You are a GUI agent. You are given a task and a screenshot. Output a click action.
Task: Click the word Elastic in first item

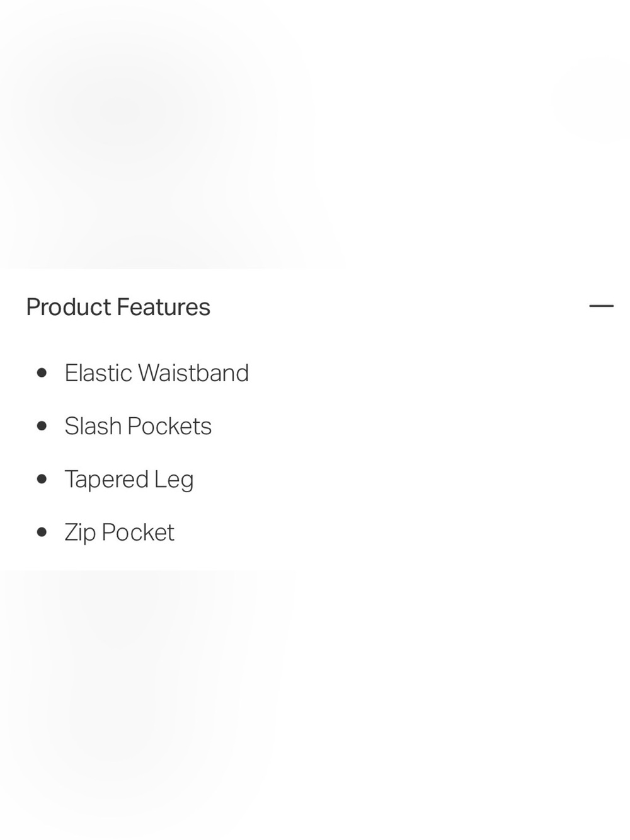pos(98,373)
